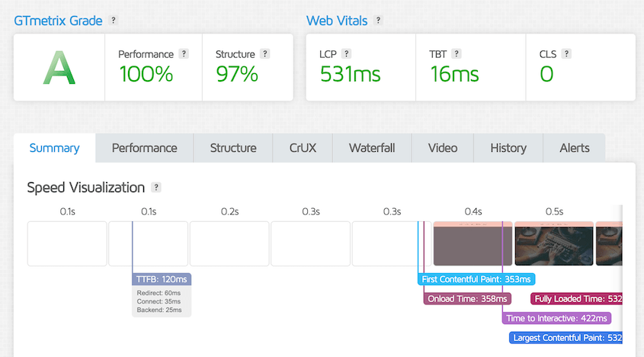Click the GTmetrix Grade heading
Viewport: 644px width, 357px height.
tap(58, 21)
